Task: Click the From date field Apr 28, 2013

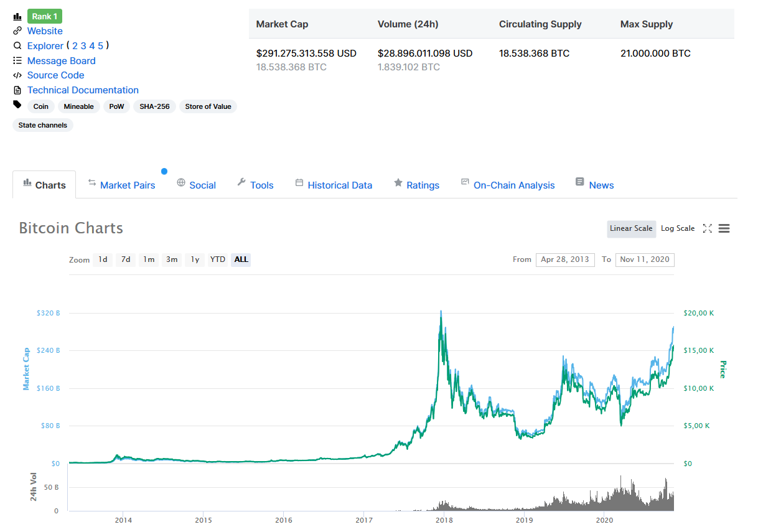Action: tap(565, 259)
